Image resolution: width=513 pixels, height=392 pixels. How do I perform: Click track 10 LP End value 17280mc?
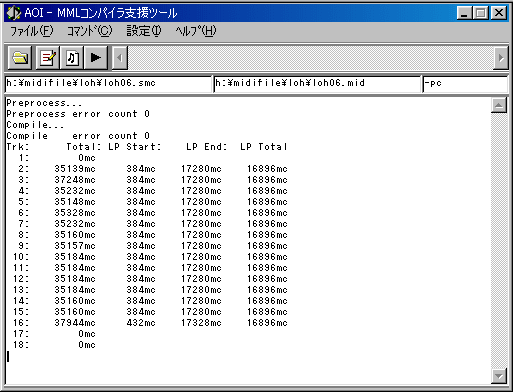(201, 257)
